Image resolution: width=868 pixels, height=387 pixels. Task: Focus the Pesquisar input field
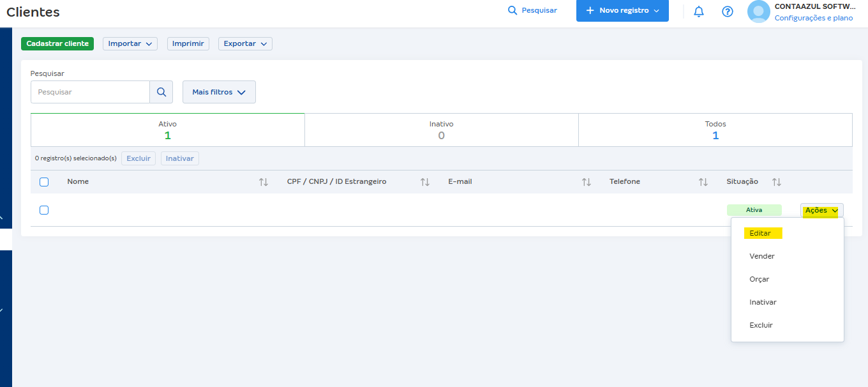pyautogui.click(x=90, y=92)
